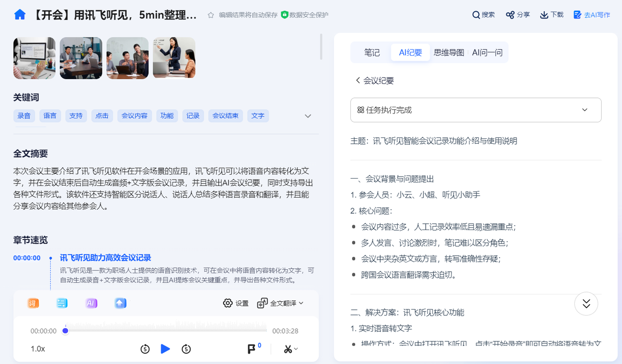The height and width of the screenshot is (364, 622).
Task: Click the scissors clip icon
Action: 288,349
